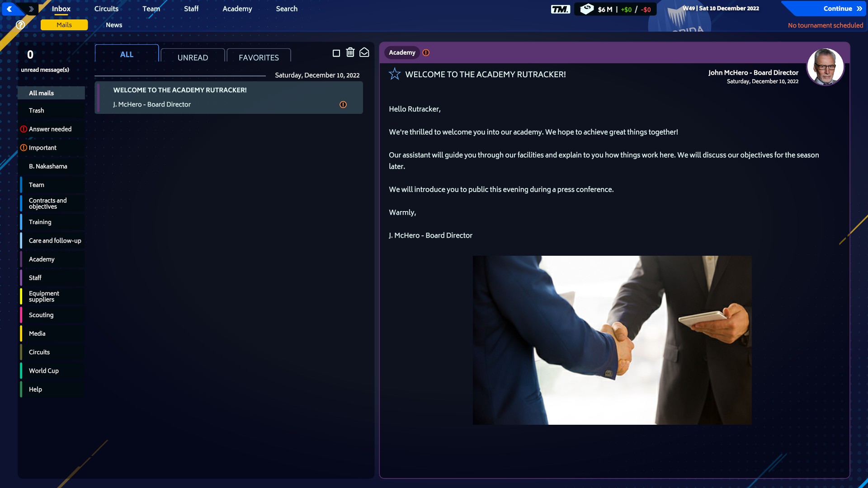Favorite the welcome message with star icon
Image resolution: width=868 pixels, height=488 pixels.
[395, 74]
